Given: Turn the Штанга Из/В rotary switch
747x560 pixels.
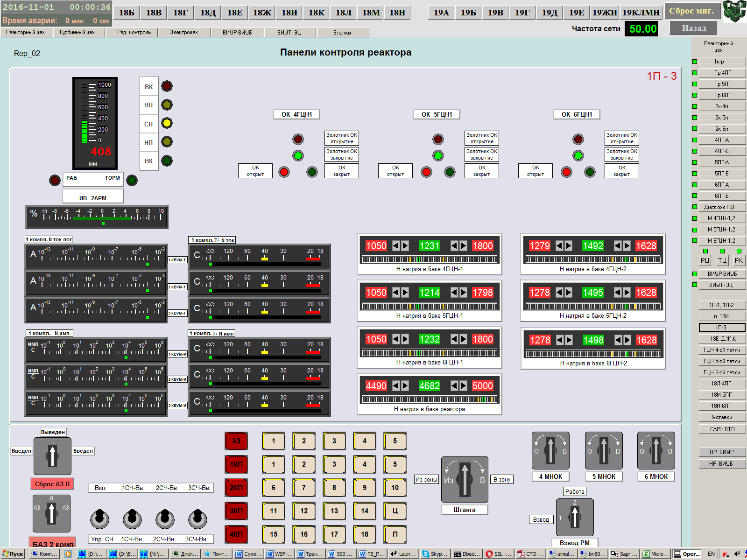Looking at the screenshot, I should (465, 479).
